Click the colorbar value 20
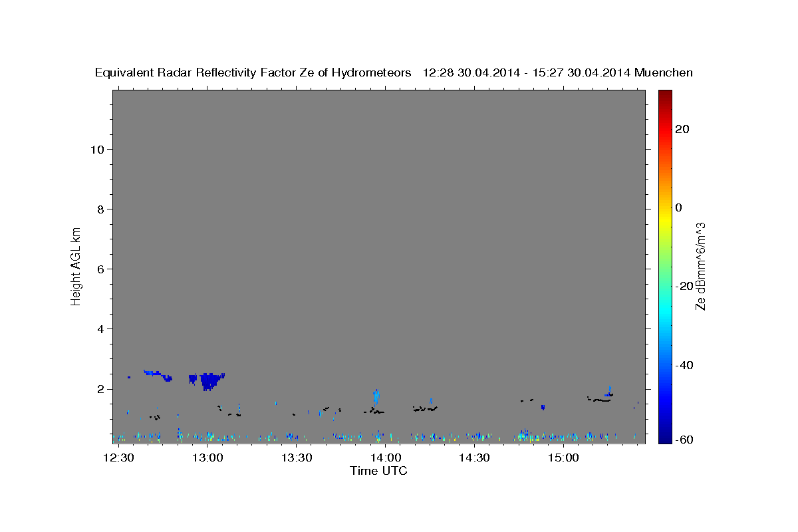 (682, 129)
